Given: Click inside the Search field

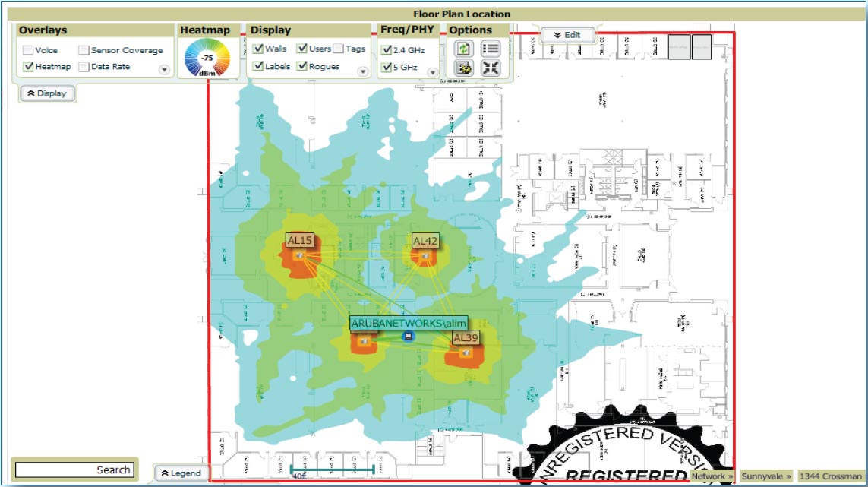Looking at the screenshot, I should 74,470.
